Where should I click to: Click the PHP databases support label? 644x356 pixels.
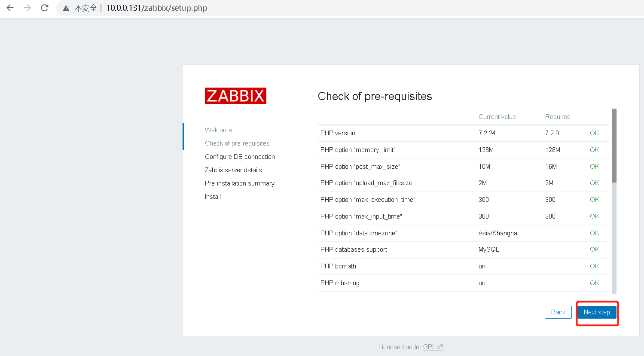[x=354, y=250]
